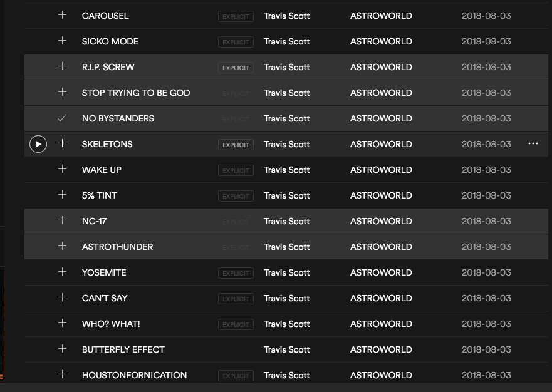Add STOP TRYING TO BE GOD to library
Screen dimensions: 552x392
(62, 92)
